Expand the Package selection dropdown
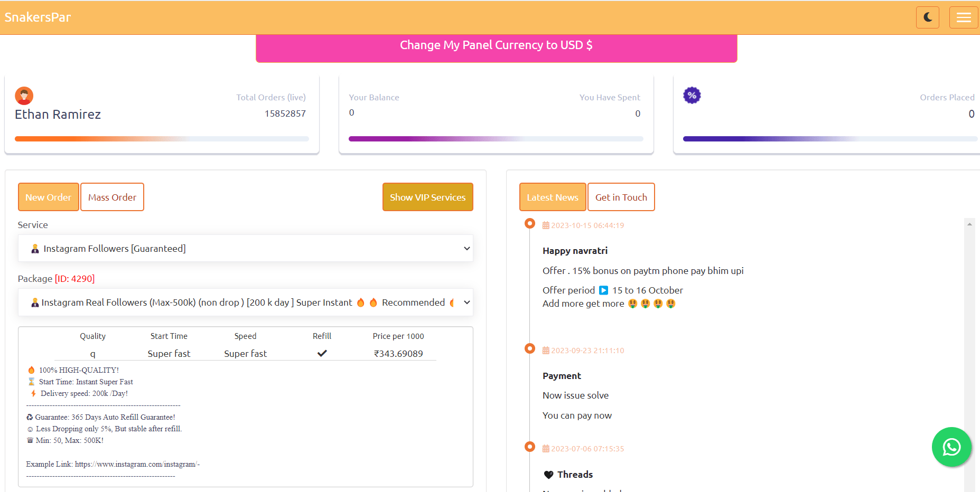 (x=245, y=302)
